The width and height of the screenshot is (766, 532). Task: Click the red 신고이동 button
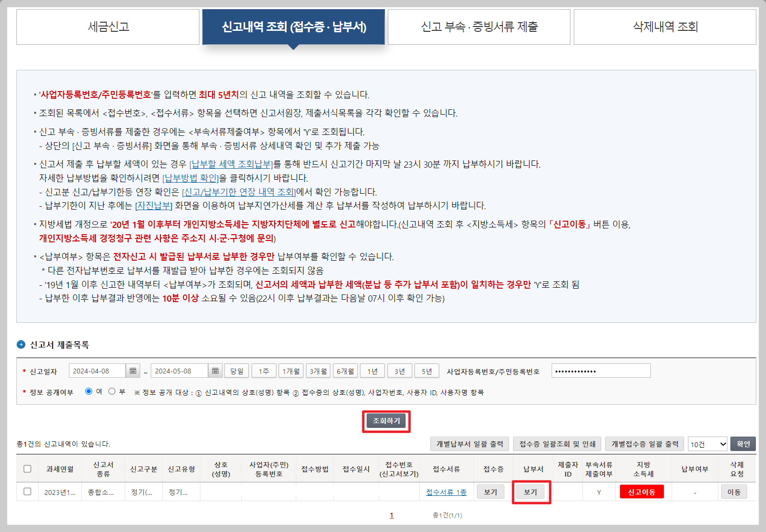coord(642,492)
